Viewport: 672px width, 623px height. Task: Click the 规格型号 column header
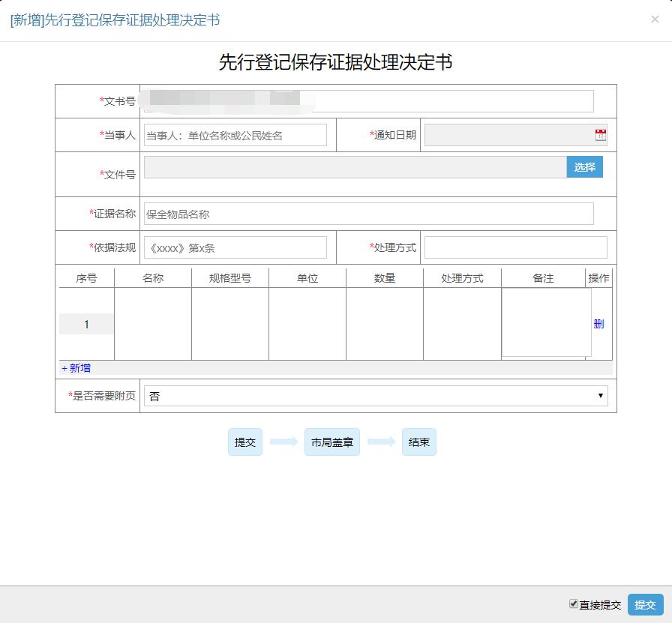coord(230,278)
